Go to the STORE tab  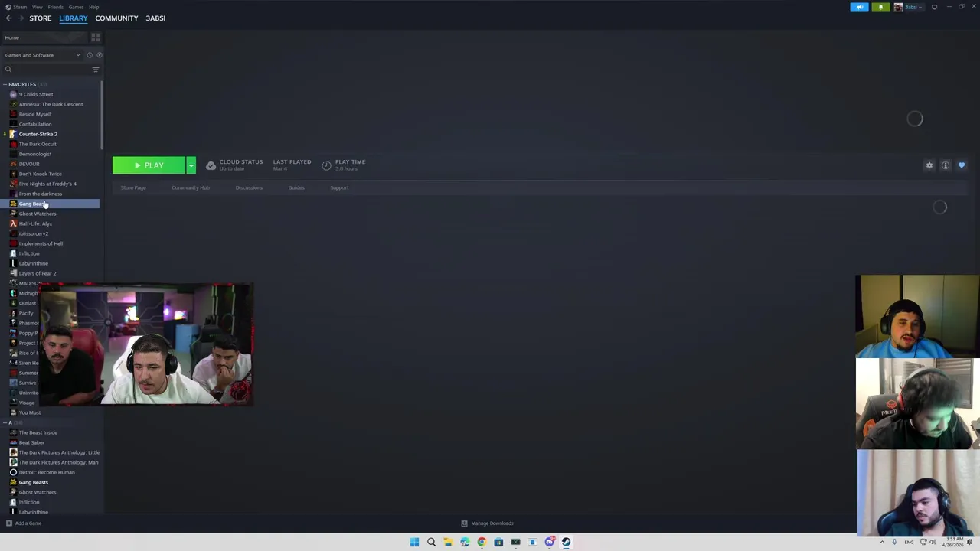pyautogui.click(x=41, y=18)
